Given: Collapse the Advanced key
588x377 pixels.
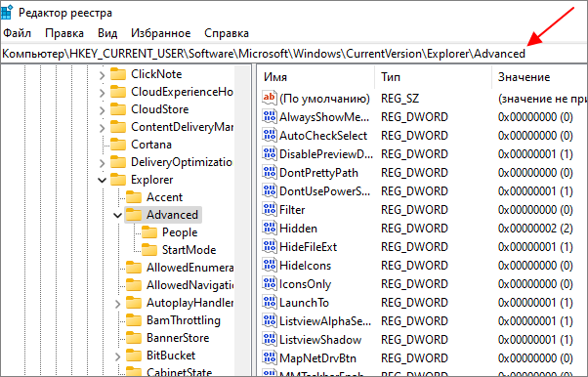Looking at the screenshot, I should [x=118, y=215].
